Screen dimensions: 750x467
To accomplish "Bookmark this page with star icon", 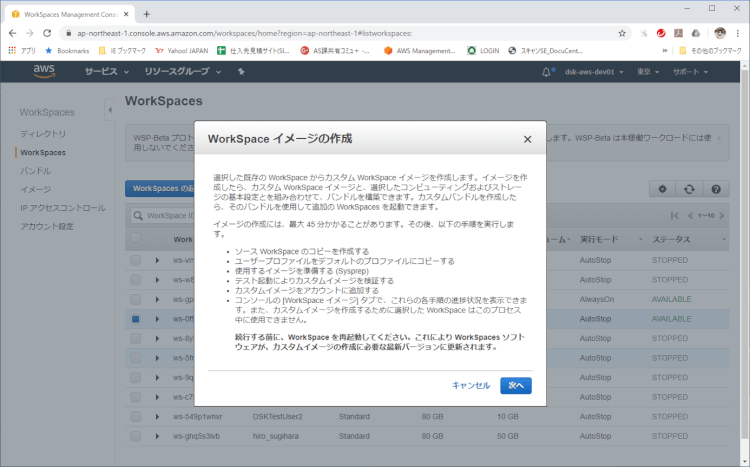I will click(x=622, y=32).
